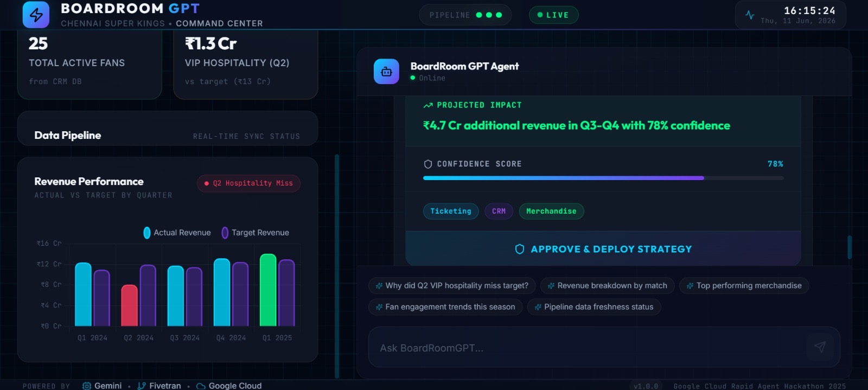868x390 pixels.
Task: Toggle Target Revenue legend in chart
Action: (255, 233)
